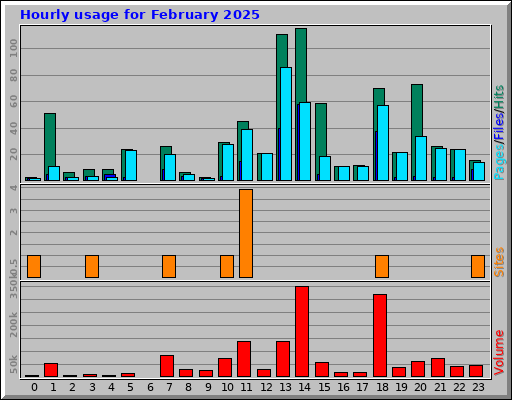
Task: Click the red Volume bar at hour 14
Action: pos(302,331)
